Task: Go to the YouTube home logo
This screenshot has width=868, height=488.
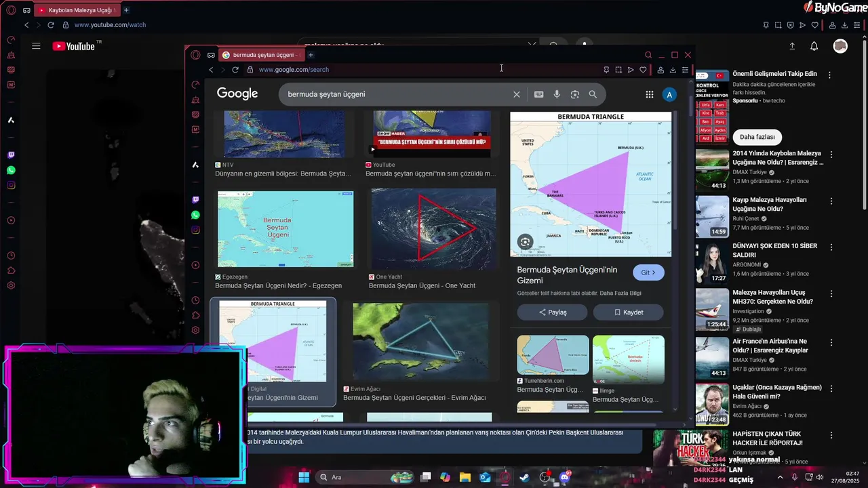Action: click(74, 46)
